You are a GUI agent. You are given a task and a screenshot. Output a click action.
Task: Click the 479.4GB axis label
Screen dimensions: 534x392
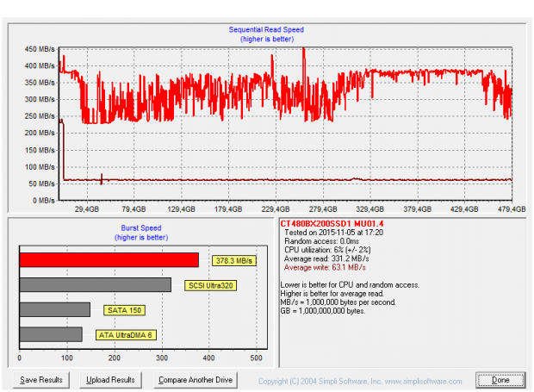(x=512, y=208)
